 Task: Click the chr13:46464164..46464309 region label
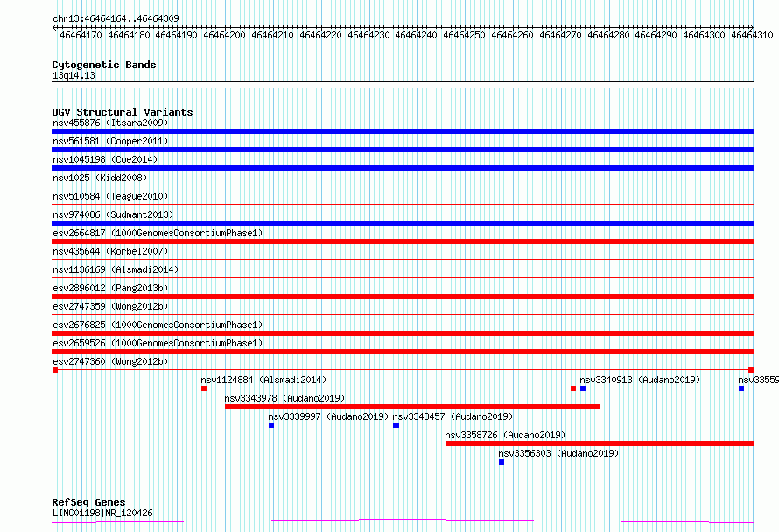116,18
